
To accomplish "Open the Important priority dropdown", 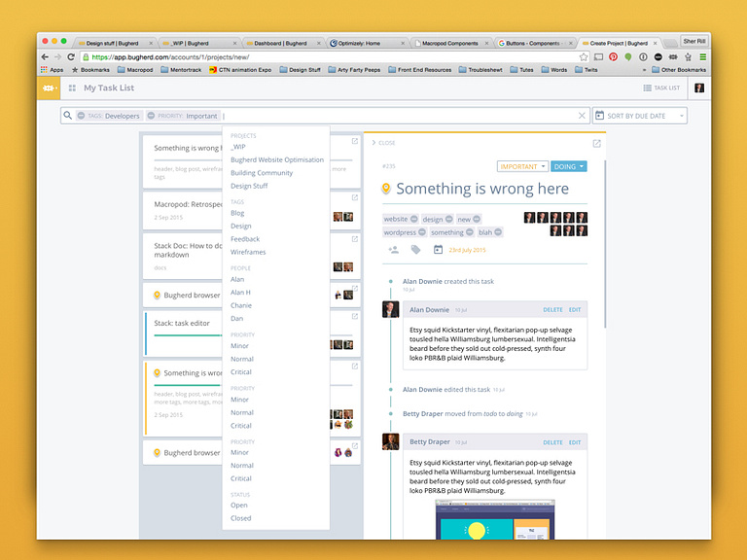I will (522, 166).
